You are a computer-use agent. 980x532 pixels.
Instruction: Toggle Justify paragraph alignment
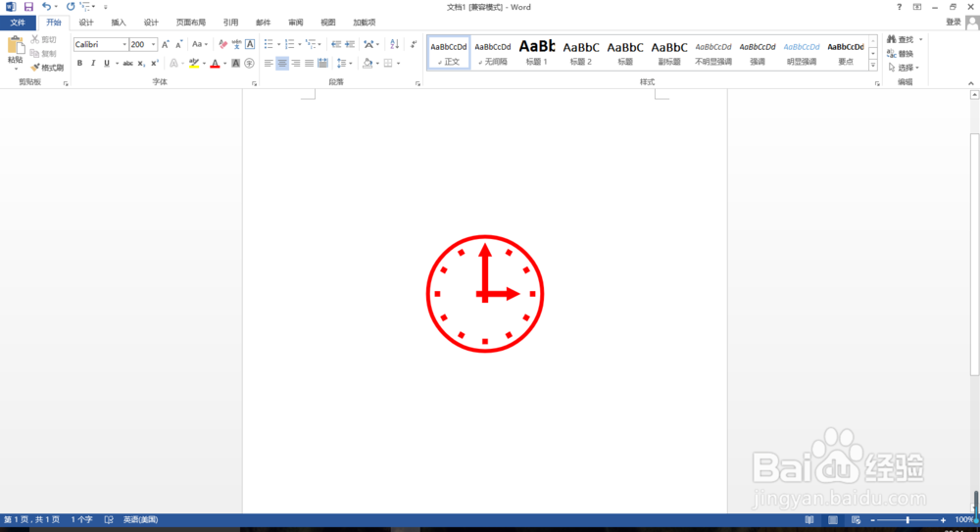coord(310,63)
